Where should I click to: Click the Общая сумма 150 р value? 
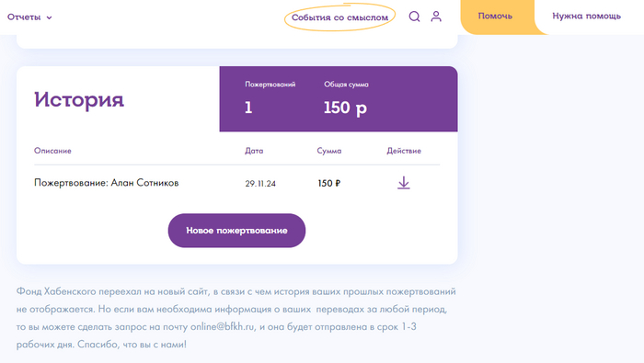[x=345, y=108]
